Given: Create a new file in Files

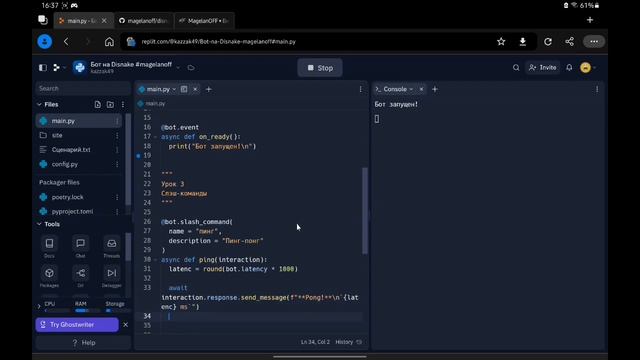Looking at the screenshot, I should click(x=98, y=104).
